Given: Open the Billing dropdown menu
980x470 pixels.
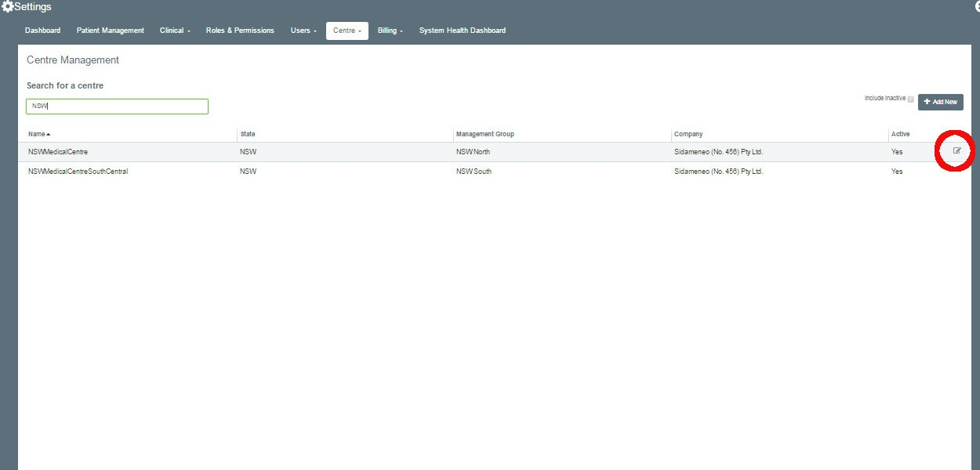Looking at the screenshot, I should [x=390, y=31].
